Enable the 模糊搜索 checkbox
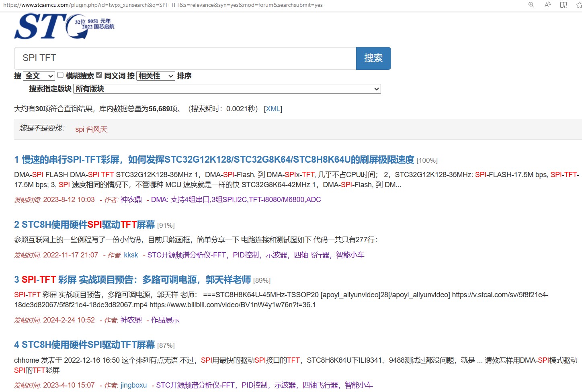This screenshot has height=392, width=582. tap(60, 75)
